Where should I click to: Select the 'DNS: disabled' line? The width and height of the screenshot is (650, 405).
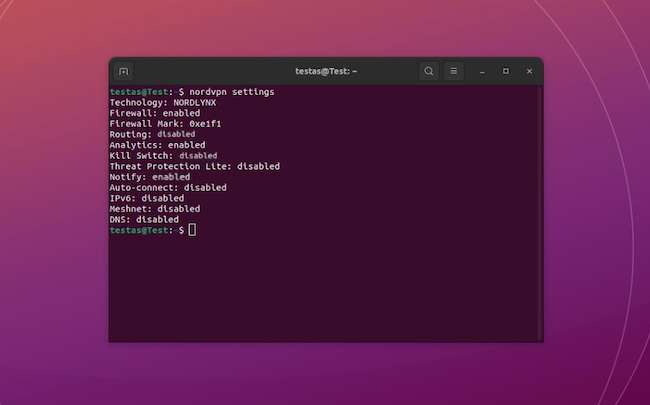click(x=144, y=220)
